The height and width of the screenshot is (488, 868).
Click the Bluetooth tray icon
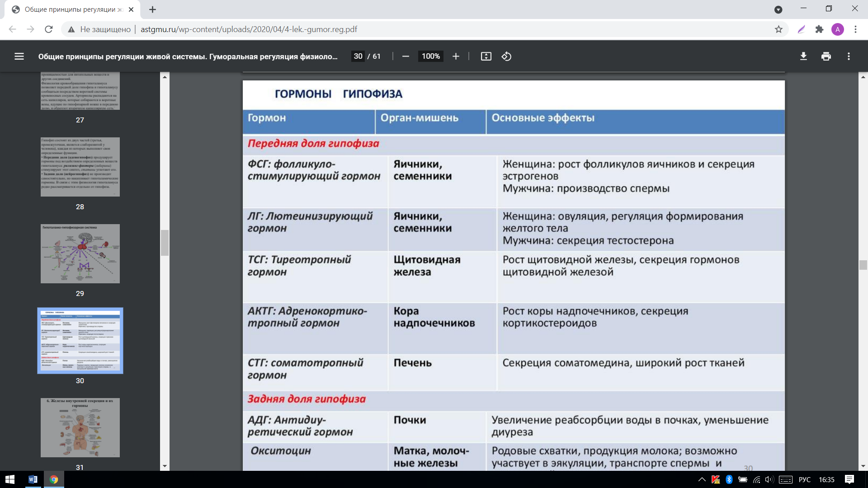(729, 479)
